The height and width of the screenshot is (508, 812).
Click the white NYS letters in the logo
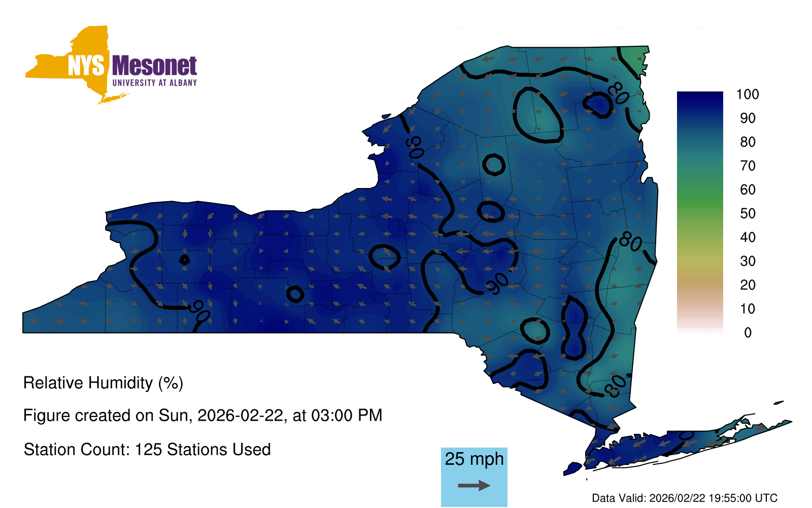click(x=86, y=66)
